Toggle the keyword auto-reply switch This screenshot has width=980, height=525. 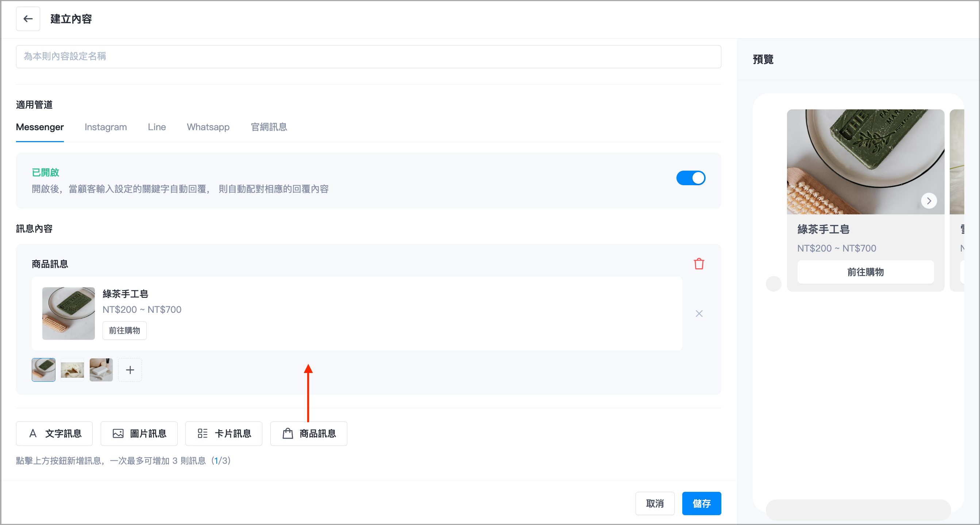pos(691,178)
